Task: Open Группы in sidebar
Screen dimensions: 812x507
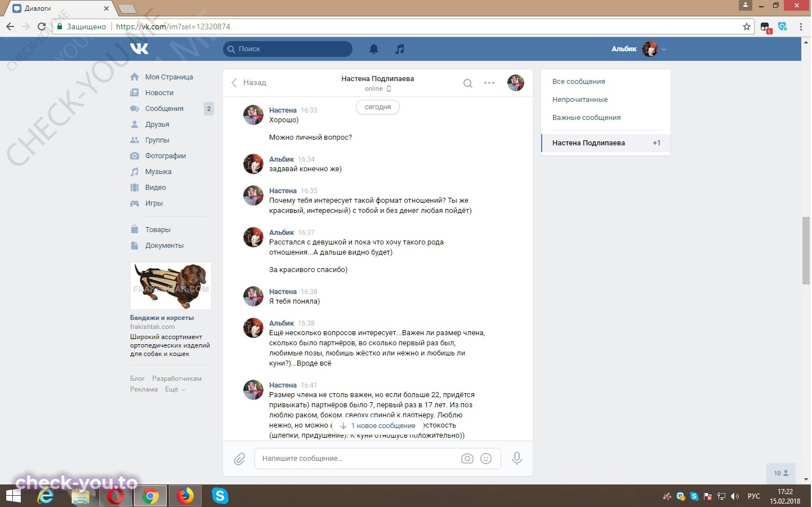Action: point(157,140)
